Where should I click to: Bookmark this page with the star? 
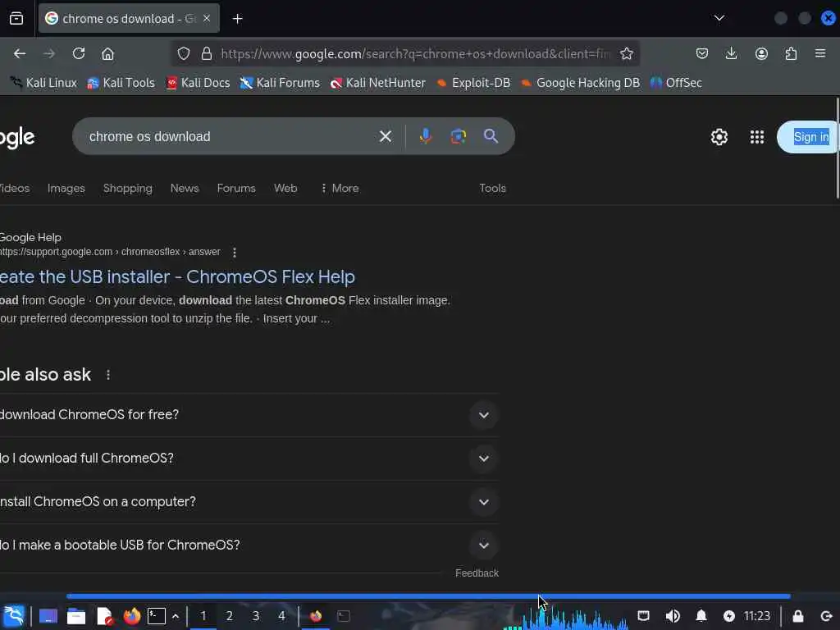click(x=626, y=53)
